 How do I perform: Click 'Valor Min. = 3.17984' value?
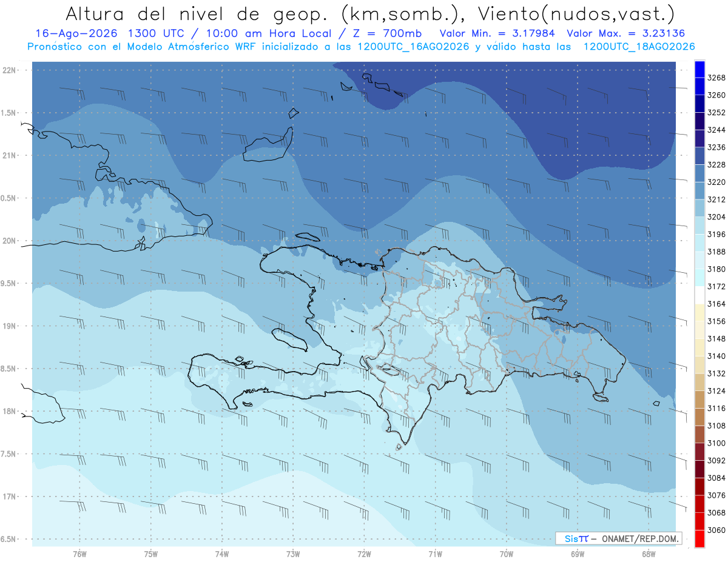(x=497, y=34)
